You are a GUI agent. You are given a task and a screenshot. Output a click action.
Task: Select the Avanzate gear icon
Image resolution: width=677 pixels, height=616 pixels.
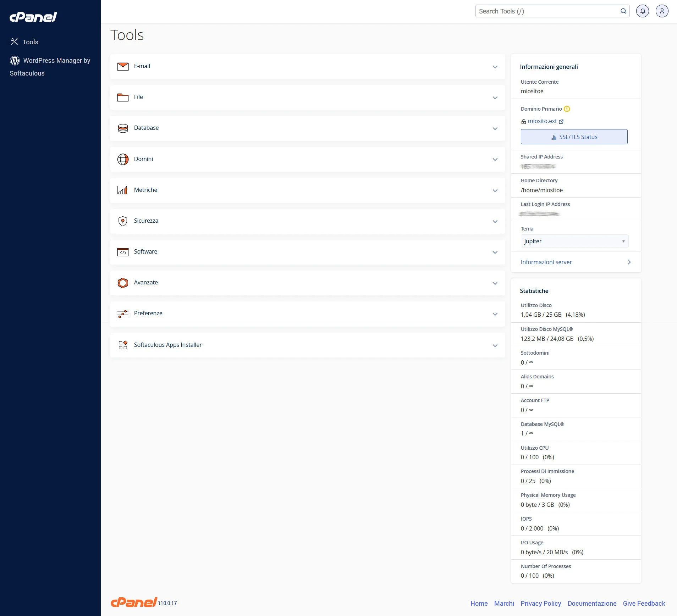(x=123, y=283)
